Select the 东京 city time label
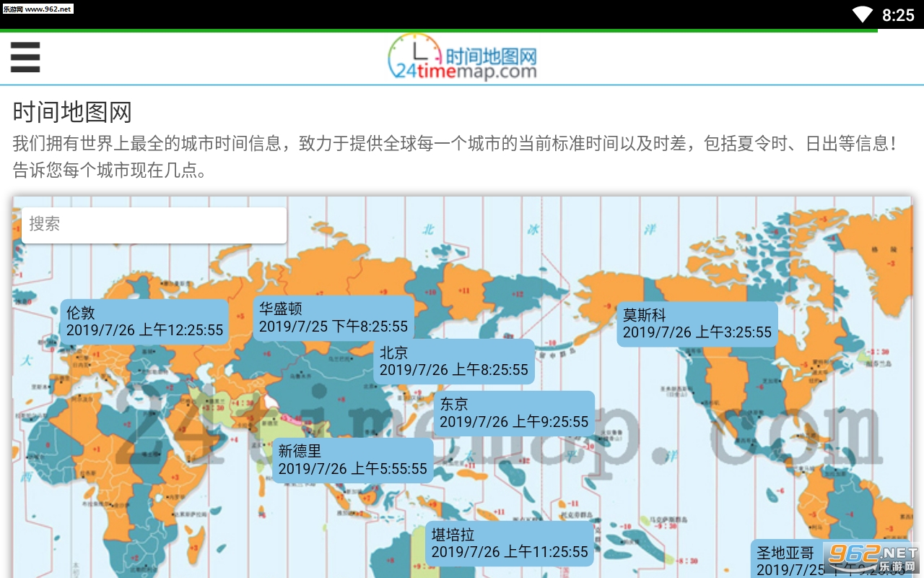 point(514,413)
